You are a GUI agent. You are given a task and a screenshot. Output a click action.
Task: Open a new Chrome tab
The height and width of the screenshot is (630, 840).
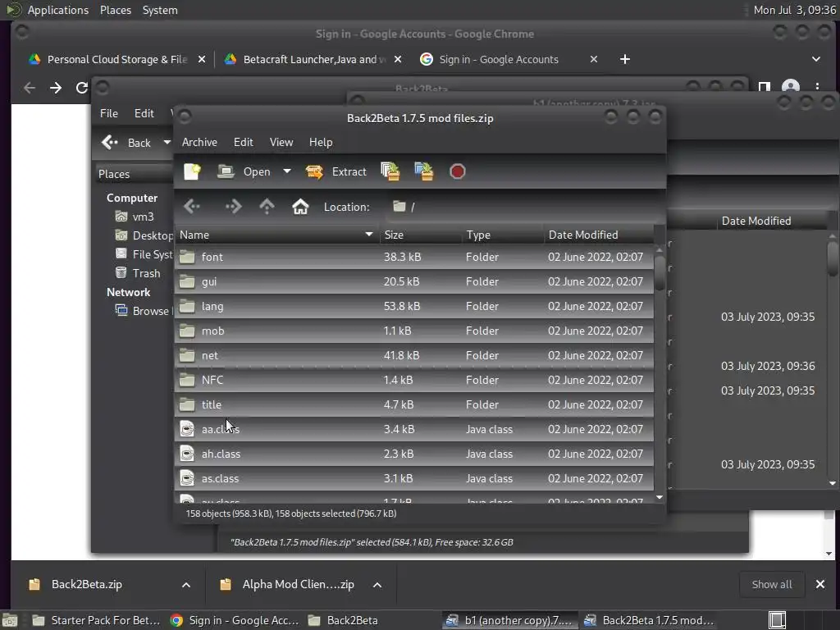tap(624, 59)
